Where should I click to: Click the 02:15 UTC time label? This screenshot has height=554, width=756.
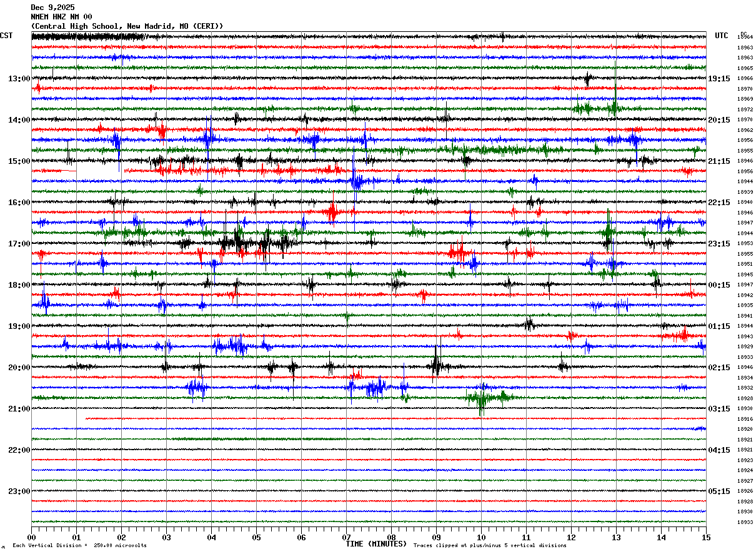point(719,368)
